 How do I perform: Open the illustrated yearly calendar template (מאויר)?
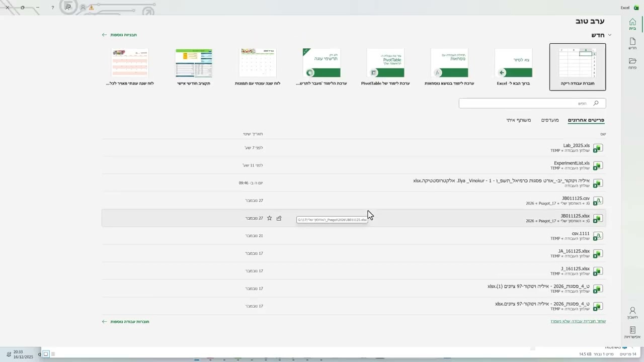click(x=130, y=67)
